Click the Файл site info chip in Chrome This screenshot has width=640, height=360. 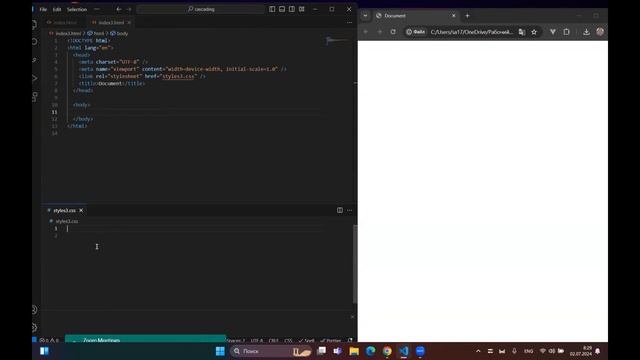416,32
